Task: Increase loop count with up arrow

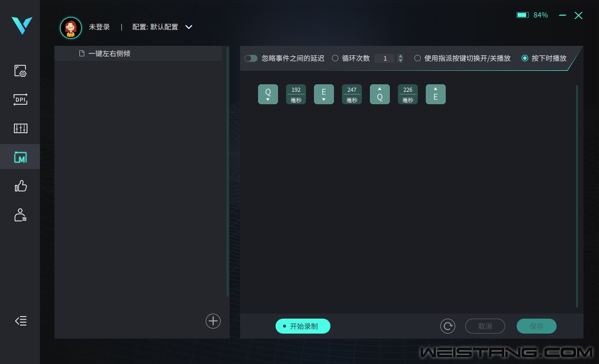Action: [x=400, y=56]
